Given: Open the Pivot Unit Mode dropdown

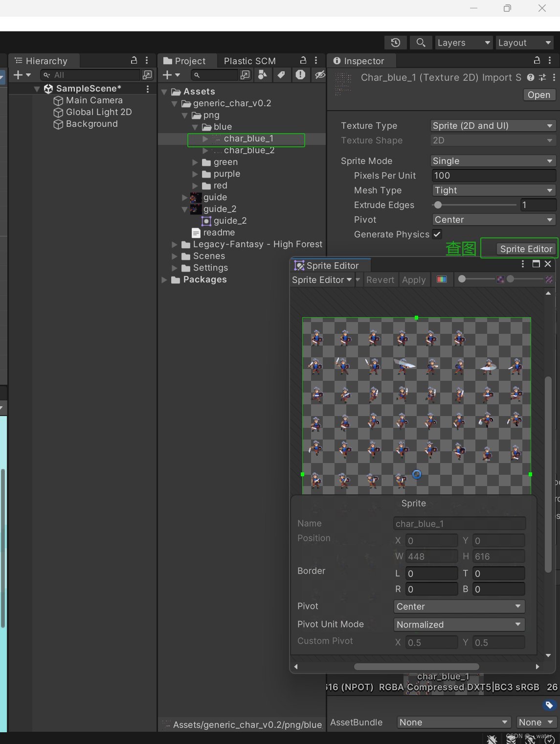Looking at the screenshot, I should point(459,625).
